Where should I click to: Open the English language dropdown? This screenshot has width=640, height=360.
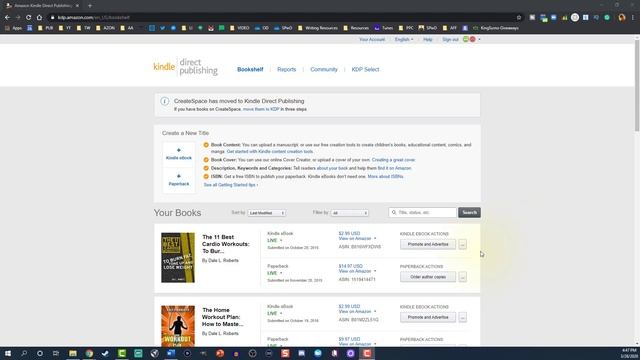404,40
